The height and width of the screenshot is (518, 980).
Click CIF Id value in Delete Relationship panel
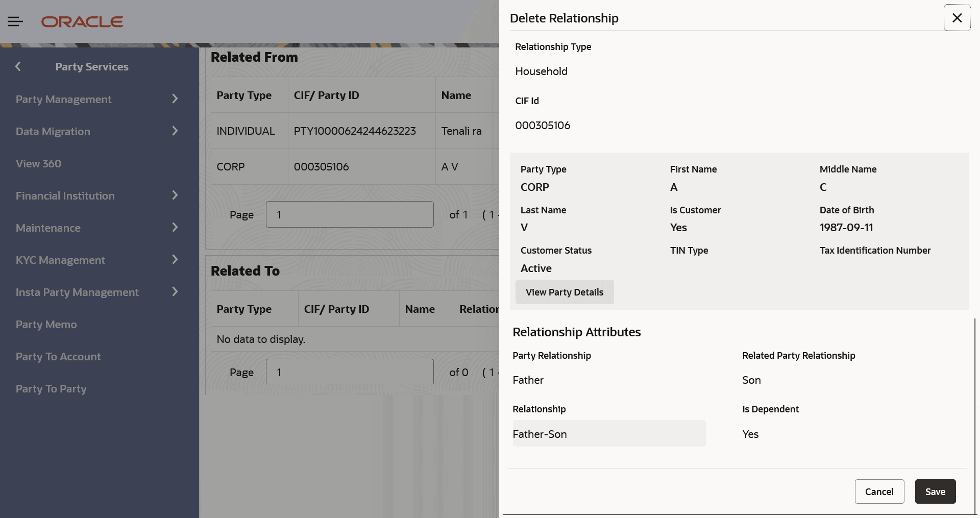543,126
